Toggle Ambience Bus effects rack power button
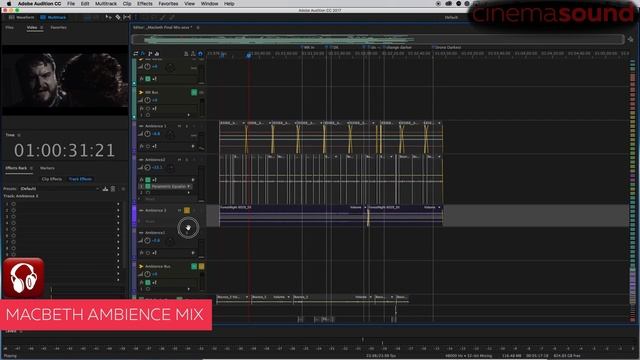640x360 pixels. coord(148,282)
